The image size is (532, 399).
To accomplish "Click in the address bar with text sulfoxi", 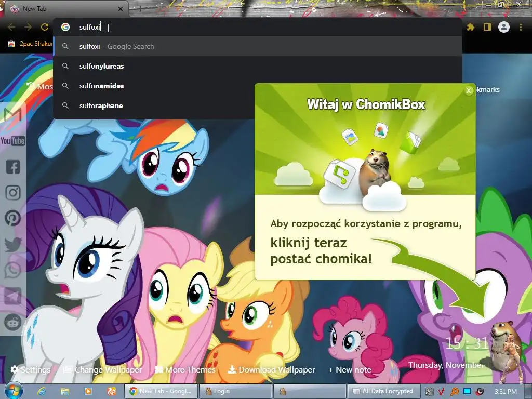I will tap(258, 27).
